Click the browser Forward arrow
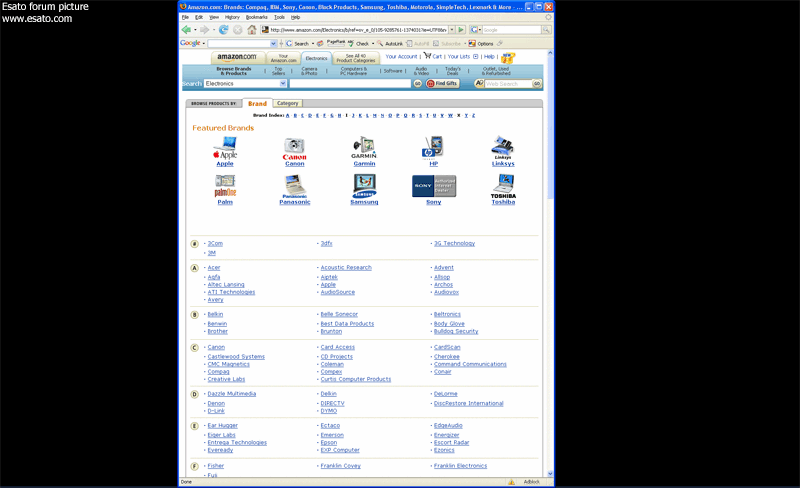 click(204, 30)
